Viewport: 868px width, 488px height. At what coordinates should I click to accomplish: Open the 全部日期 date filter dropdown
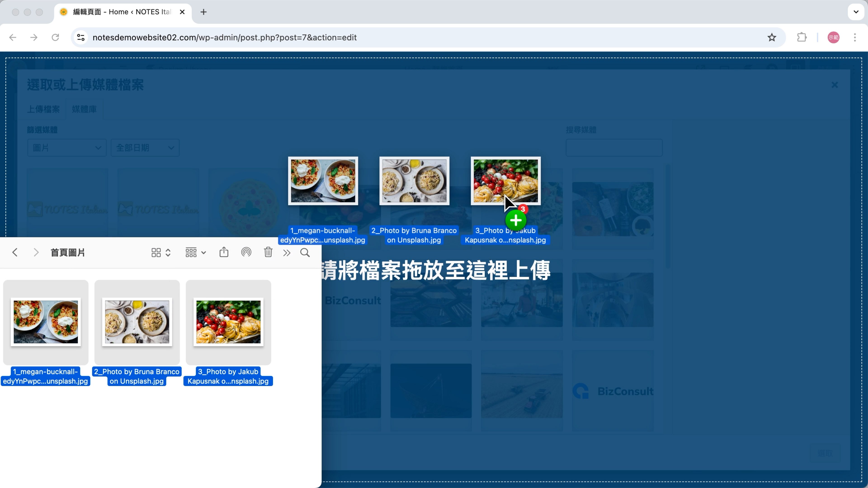click(145, 148)
